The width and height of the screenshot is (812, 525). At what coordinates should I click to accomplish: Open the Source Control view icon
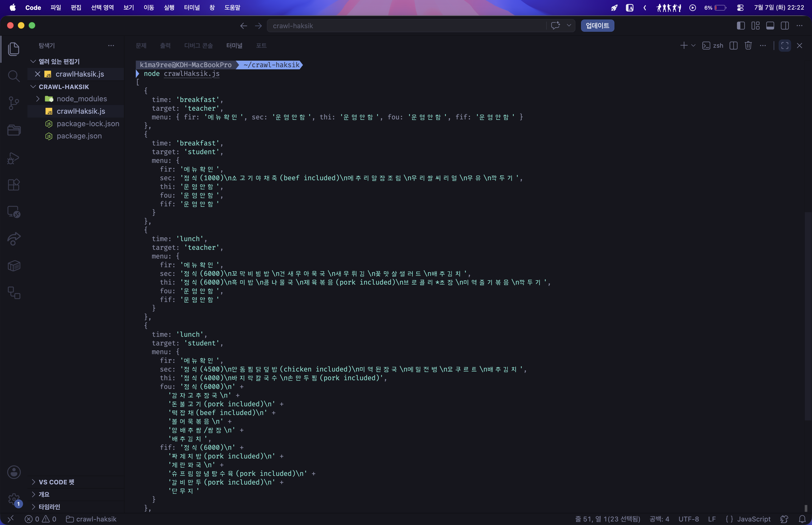click(14, 103)
